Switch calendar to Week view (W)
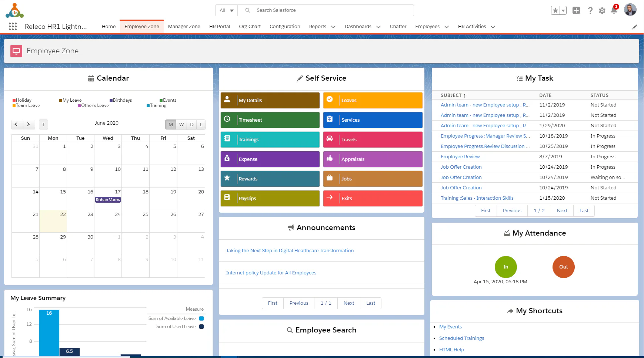644x358 pixels. [x=181, y=125]
